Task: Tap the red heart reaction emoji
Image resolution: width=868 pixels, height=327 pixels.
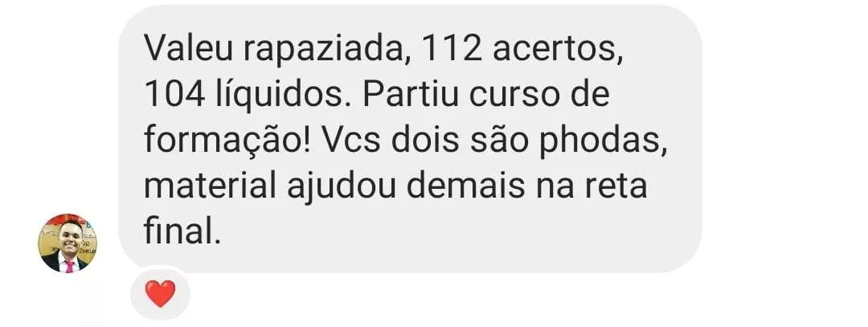Action: 160,293
